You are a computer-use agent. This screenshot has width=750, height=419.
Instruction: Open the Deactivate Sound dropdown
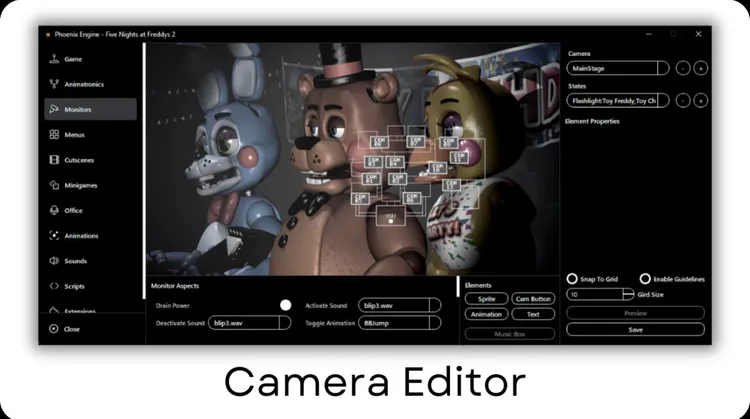coord(250,323)
